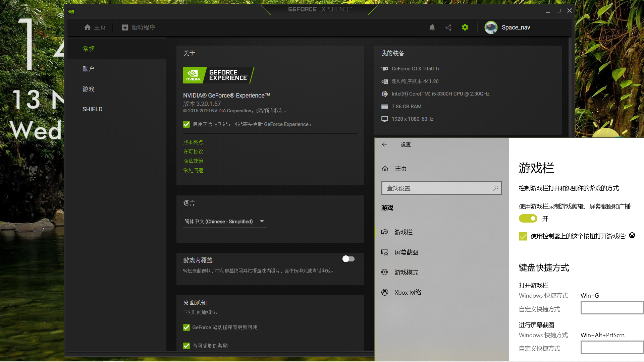
Task: Click the NVIDIA eye icon beside driver version
Action: (385, 81)
